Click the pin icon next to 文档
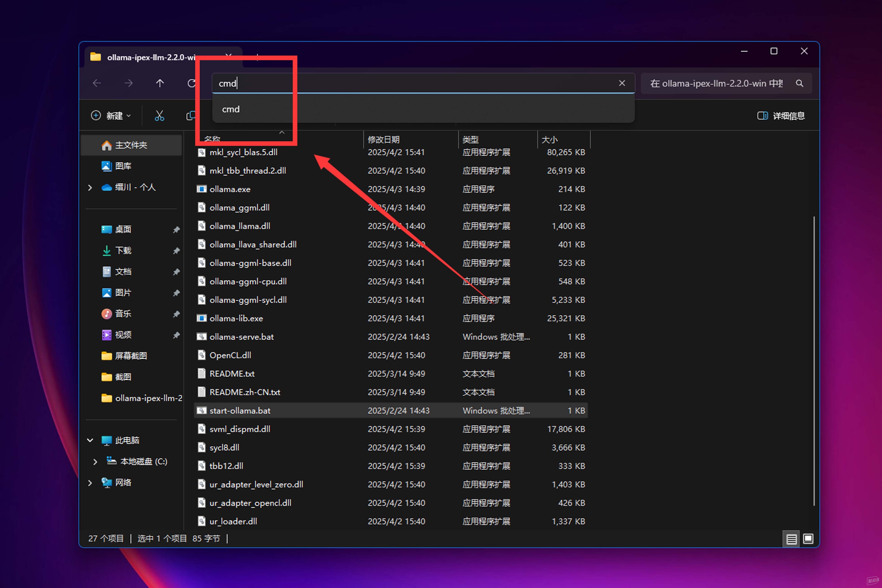The image size is (882, 588). pyautogui.click(x=176, y=272)
